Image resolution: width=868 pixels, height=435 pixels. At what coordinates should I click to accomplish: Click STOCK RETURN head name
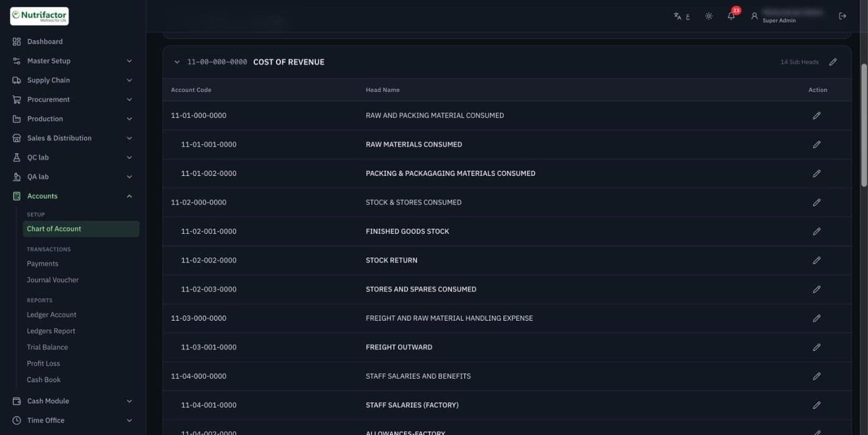pyautogui.click(x=391, y=260)
